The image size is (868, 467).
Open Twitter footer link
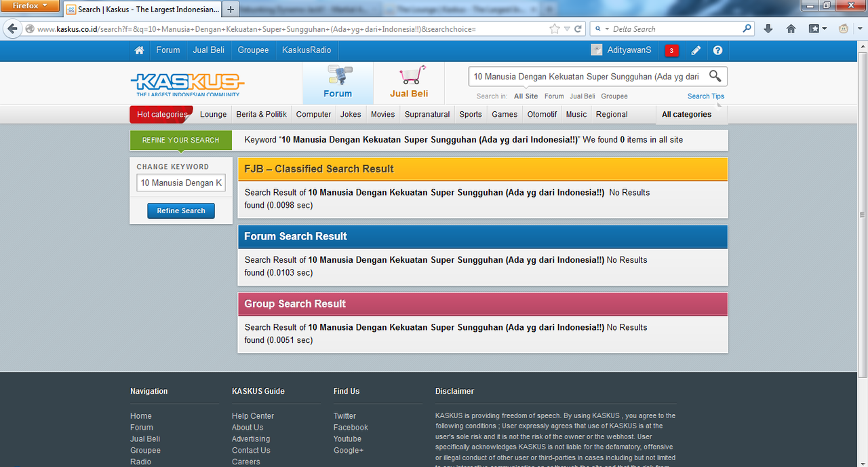pyautogui.click(x=344, y=416)
